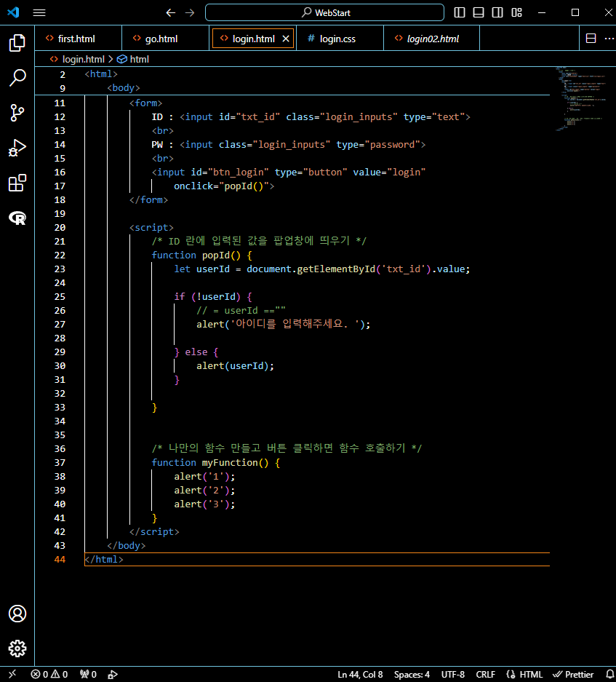The width and height of the screenshot is (616, 682).
Task: Open problems errors and warnings count
Action: pyautogui.click(x=49, y=674)
